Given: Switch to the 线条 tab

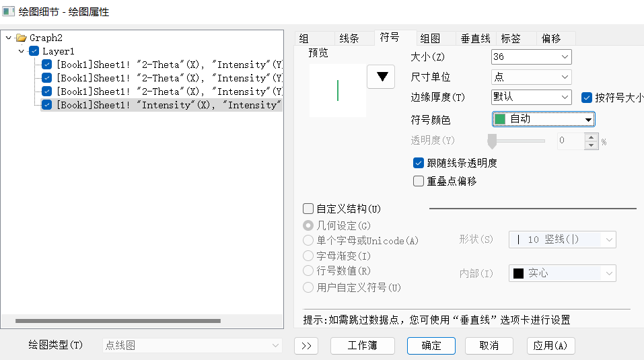Looking at the screenshot, I should (x=355, y=38).
